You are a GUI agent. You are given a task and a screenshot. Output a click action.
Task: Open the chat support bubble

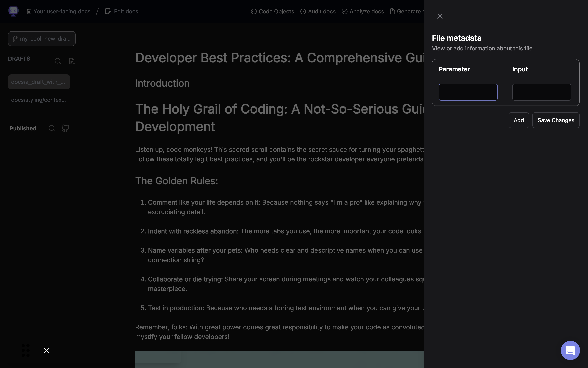(570, 350)
